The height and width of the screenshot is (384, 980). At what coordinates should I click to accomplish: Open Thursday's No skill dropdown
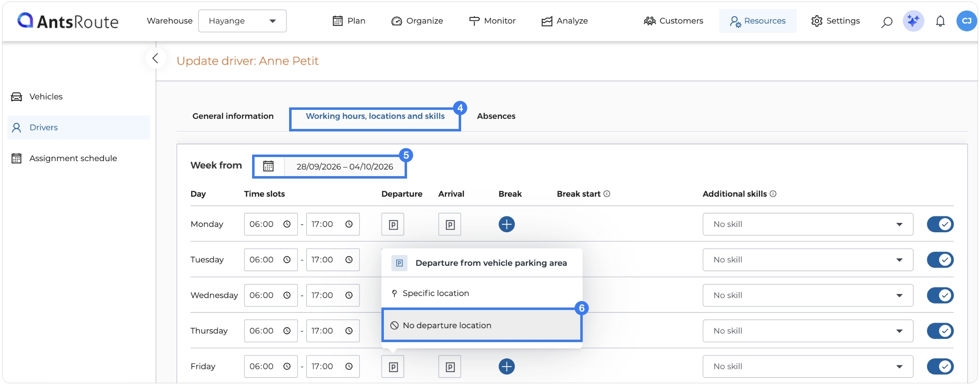pos(808,331)
